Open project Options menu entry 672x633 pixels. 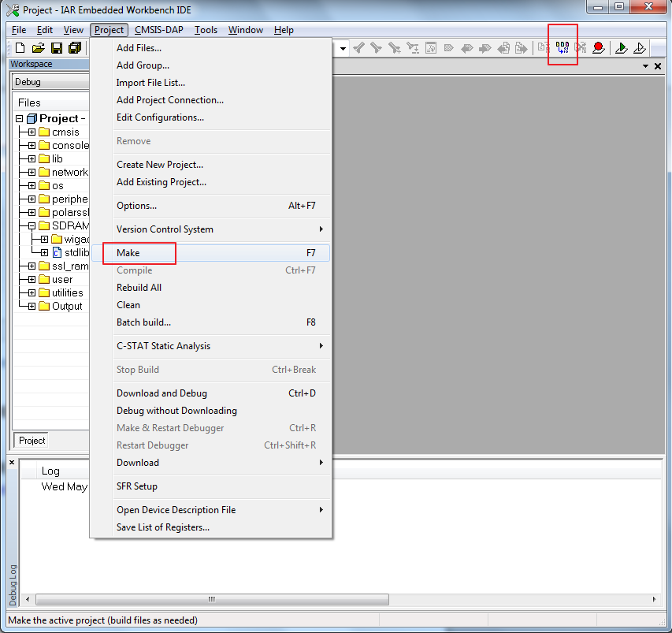(211, 206)
